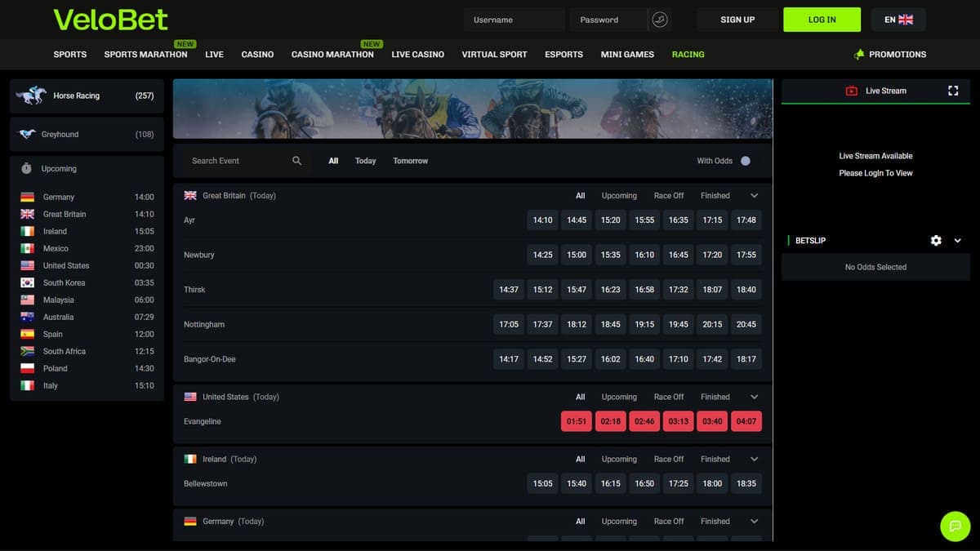This screenshot has height=551, width=980.
Task: Collapse the United States section chevron
Action: (x=754, y=397)
